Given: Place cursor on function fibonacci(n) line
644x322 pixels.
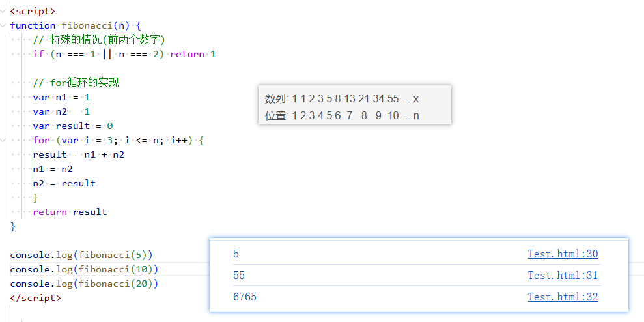Looking at the screenshot, I should click(76, 25).
